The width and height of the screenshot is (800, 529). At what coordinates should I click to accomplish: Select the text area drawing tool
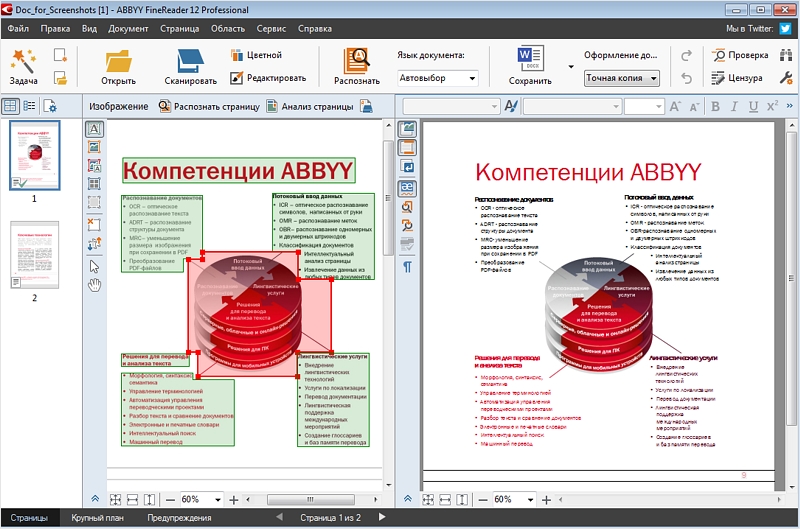[94, 129]
